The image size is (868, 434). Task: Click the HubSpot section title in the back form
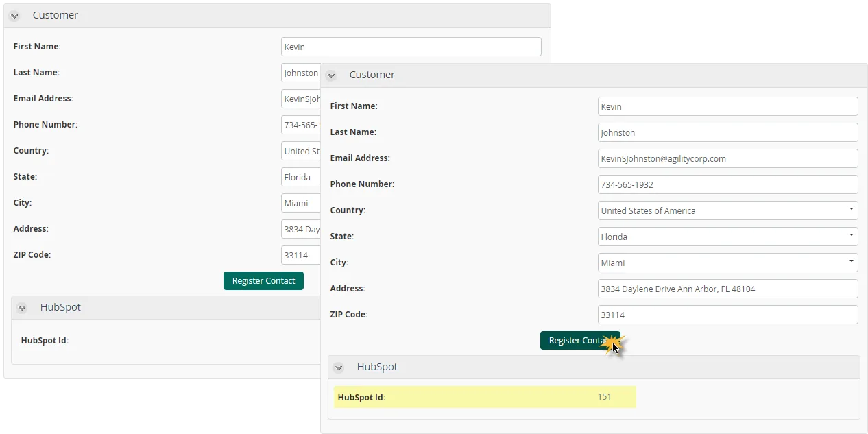click(60, 307)
